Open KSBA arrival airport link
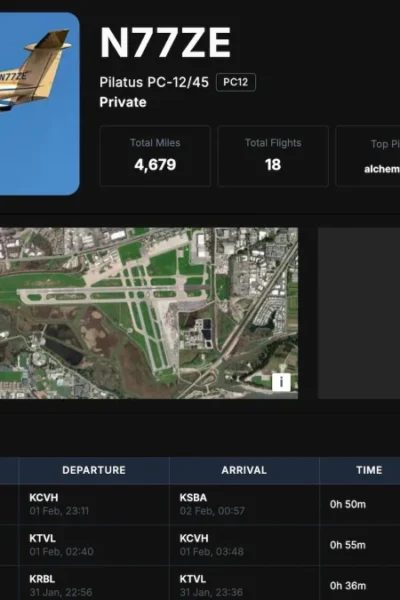 click(x=193, y=498)
